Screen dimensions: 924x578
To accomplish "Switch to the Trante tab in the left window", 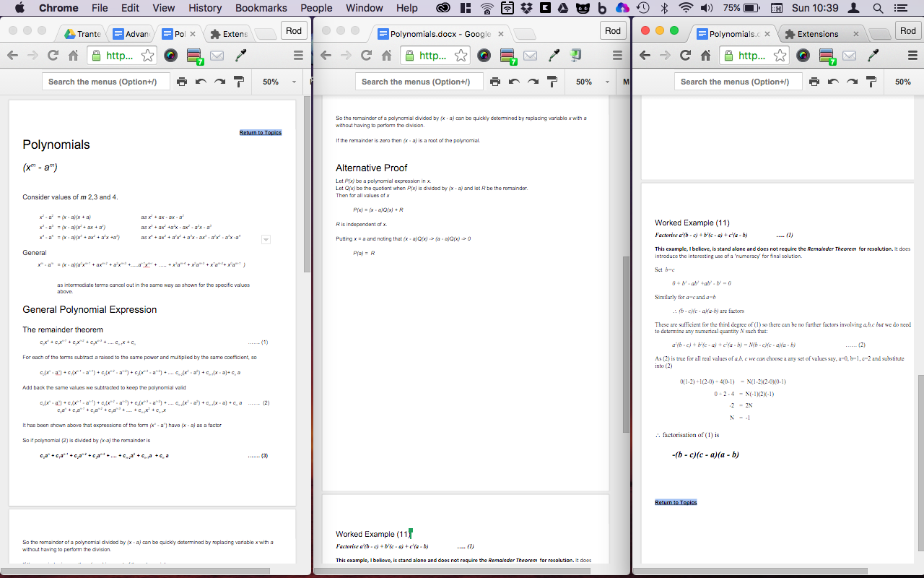I will click(x=82, y=34).
